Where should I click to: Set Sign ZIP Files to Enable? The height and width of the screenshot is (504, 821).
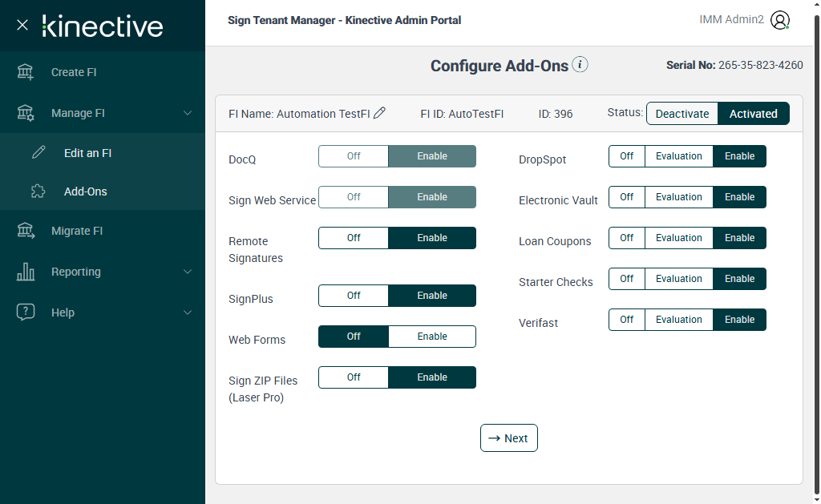point(432,377)
